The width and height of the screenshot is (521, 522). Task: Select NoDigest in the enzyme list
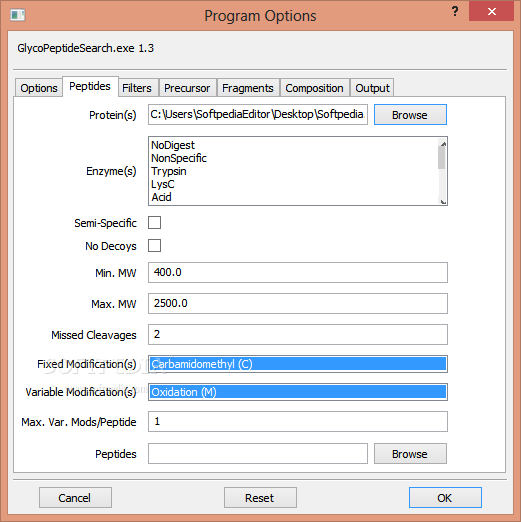[x=294, y=145]
